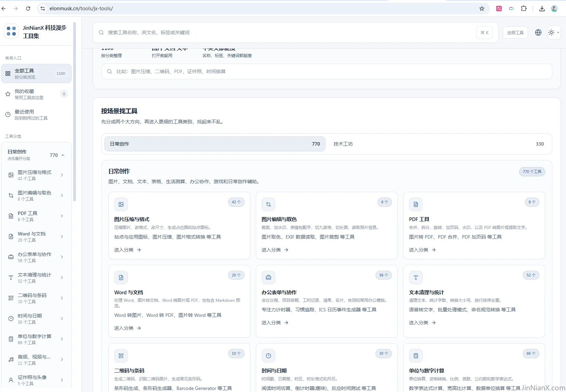Switch to the 技术工坊 330 tab
Screen dimensions: 566x392
tap(438, 144)
